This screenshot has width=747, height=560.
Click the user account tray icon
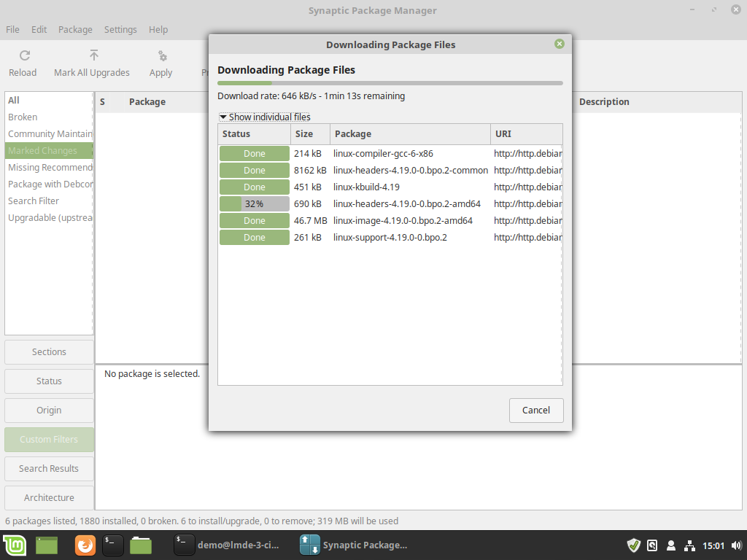click(671, 545)
